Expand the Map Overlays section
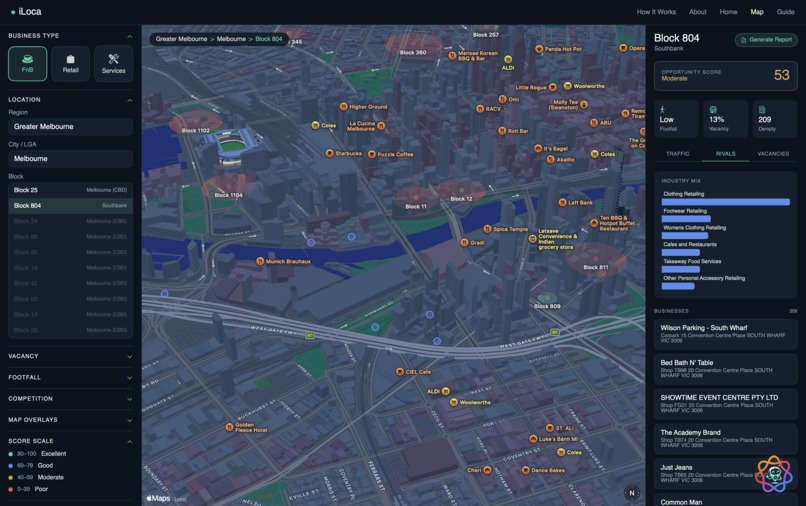This screenshot has height=506, width=806. [70, 420]
